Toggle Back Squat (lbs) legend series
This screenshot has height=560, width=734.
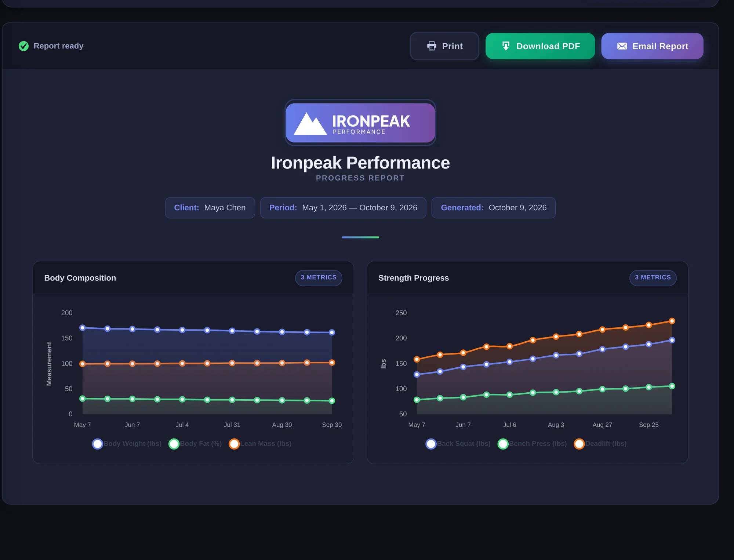coord(458,444)
